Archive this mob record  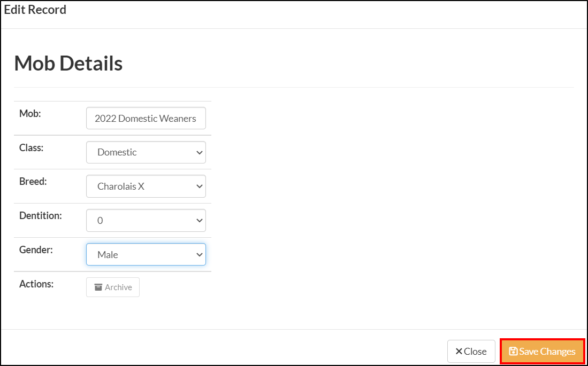point(112,287)
